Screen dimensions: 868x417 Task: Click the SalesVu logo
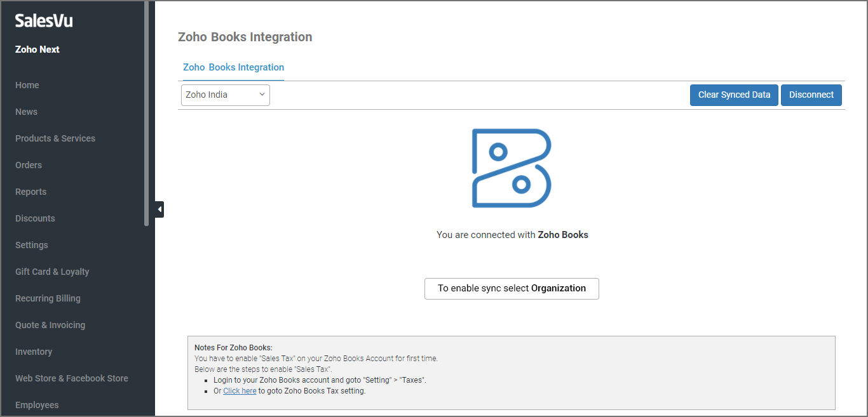[x=44, y=21]
